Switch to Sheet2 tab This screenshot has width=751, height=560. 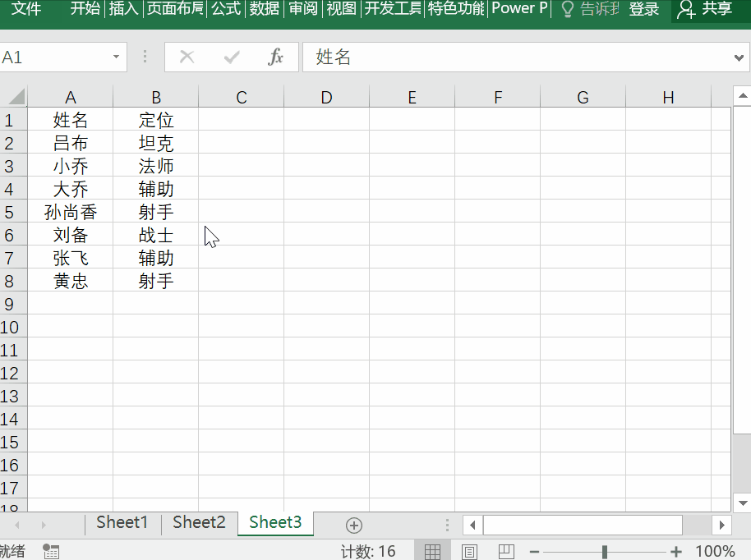[x=199, y=522]
